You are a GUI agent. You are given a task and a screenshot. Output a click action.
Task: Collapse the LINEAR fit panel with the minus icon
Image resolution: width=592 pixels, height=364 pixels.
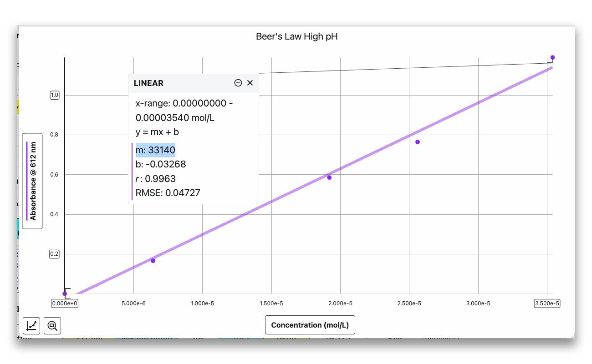click(x=238, y=83)
